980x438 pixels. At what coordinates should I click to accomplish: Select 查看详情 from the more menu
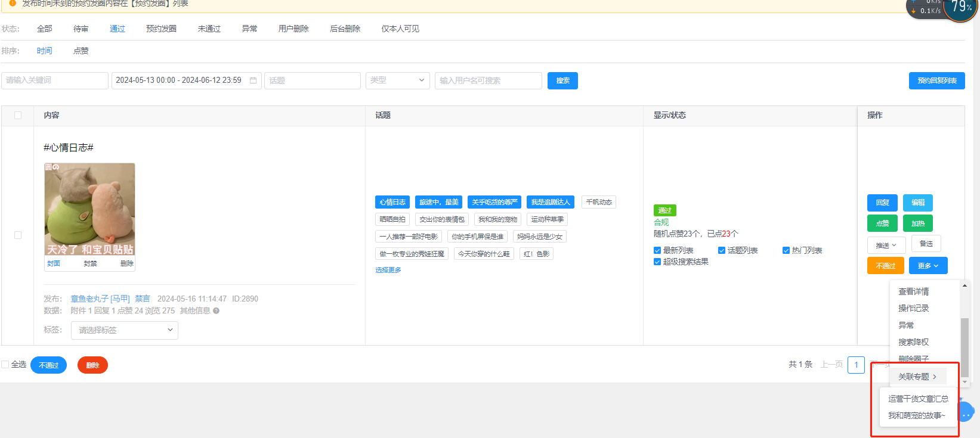914,291
